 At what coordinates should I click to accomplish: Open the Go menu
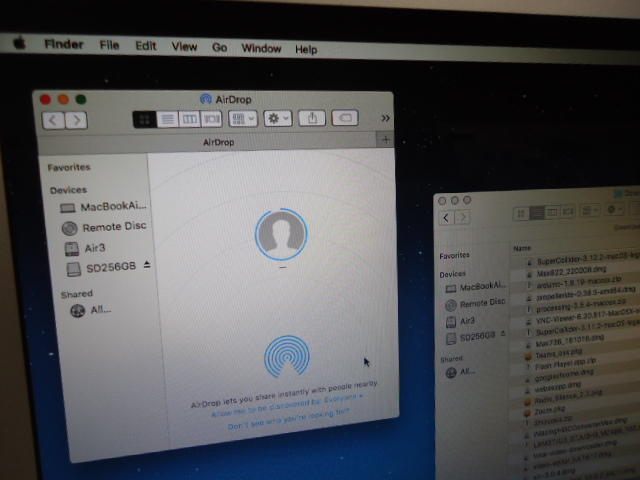tap(220, 48)
